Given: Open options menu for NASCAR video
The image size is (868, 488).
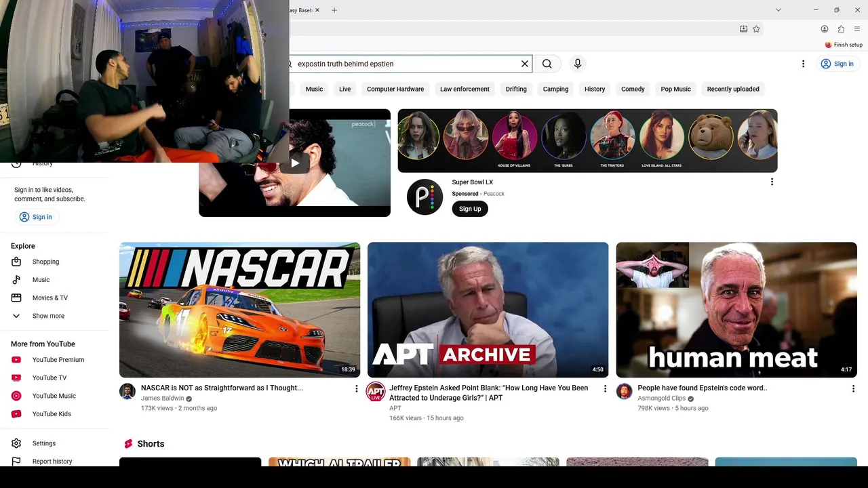Looking at the screenshot, I should click(356, 388).
